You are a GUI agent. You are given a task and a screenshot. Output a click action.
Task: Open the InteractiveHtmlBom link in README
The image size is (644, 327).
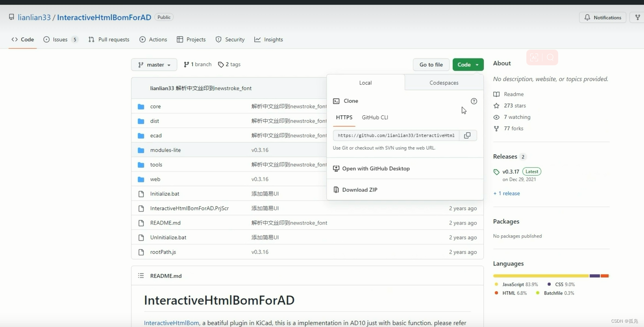click(x=172, y=323)
